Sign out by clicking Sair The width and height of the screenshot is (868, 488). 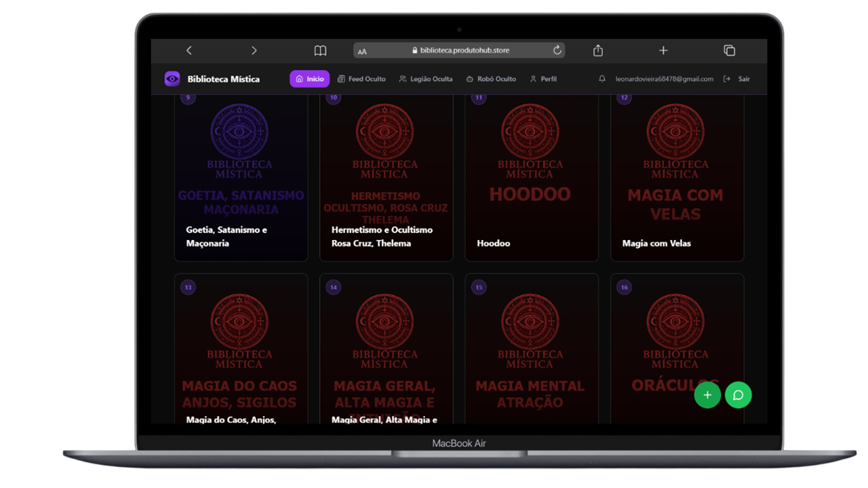[x=738, y=79]
